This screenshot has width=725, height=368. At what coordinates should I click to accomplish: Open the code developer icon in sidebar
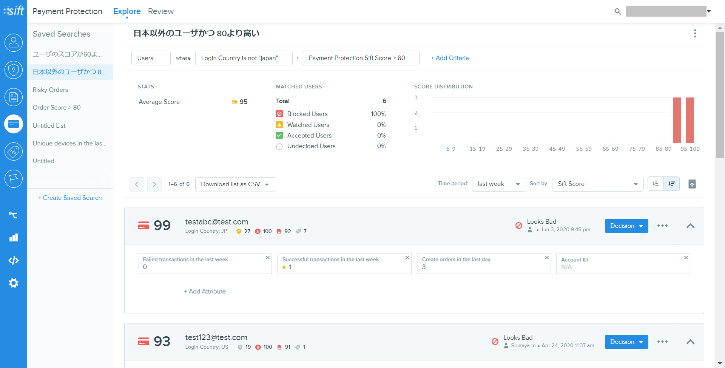point(13,260)
